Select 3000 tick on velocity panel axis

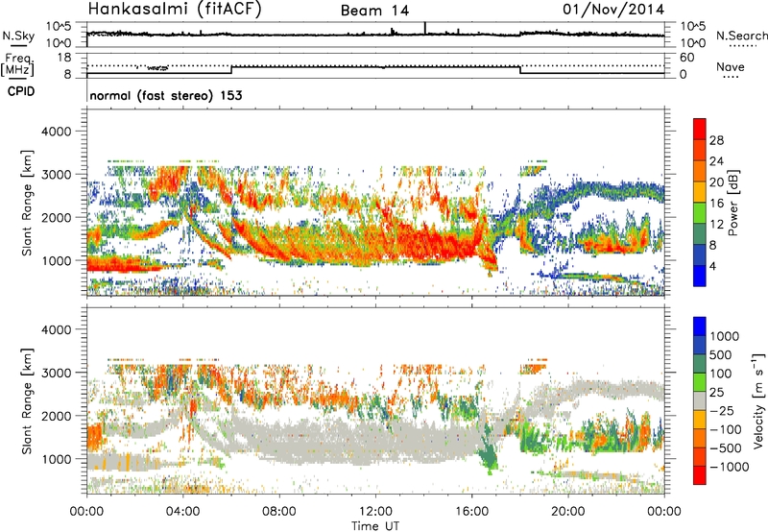click(56, 373)
